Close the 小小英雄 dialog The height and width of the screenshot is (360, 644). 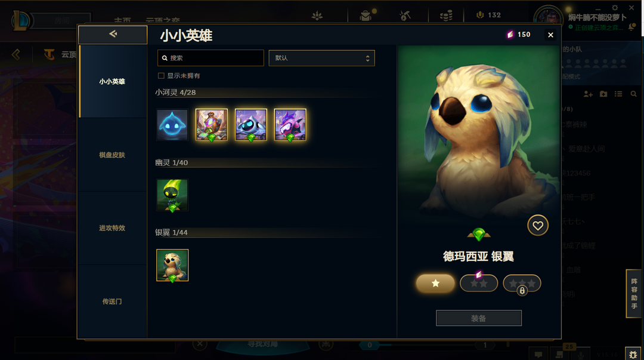pos(551,35)
